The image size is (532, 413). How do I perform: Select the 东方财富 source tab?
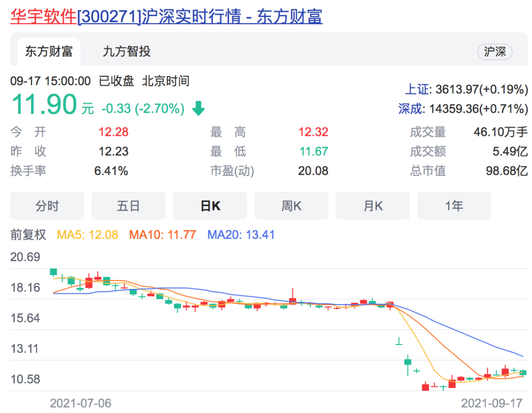coord(49,52)
